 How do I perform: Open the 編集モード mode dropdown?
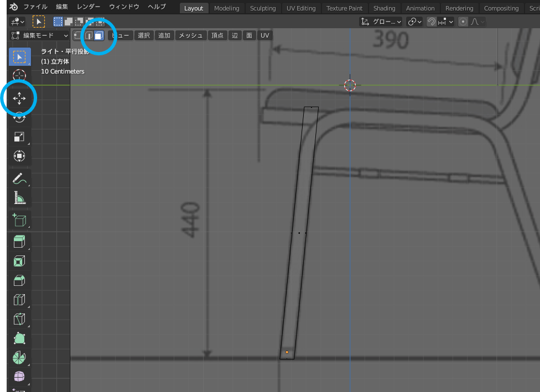click(x=40, y=35)
